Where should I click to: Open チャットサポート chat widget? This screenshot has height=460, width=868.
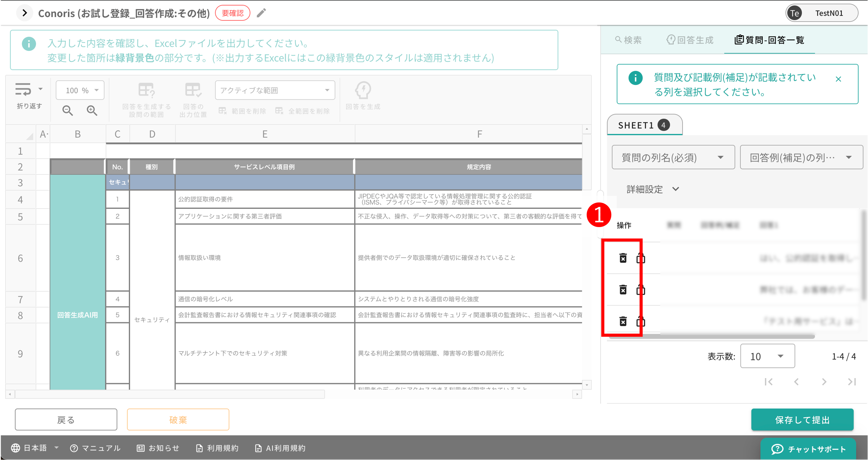coord(808,449)
